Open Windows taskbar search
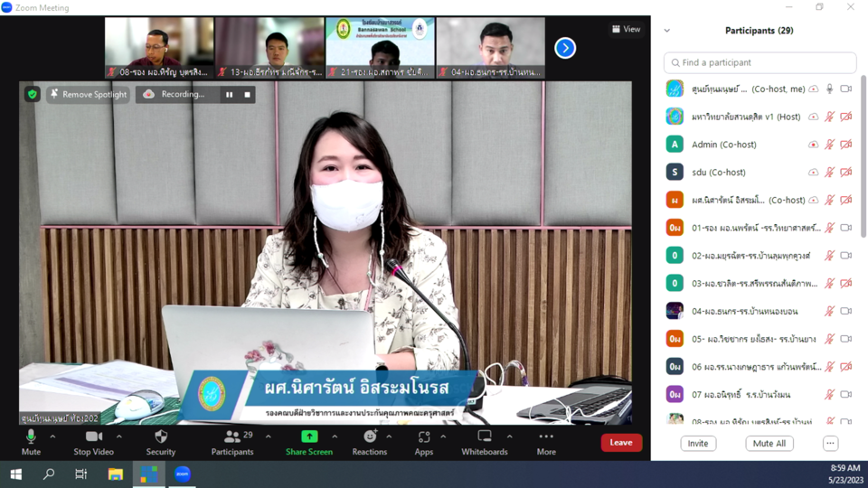 [x=49, y=474]
